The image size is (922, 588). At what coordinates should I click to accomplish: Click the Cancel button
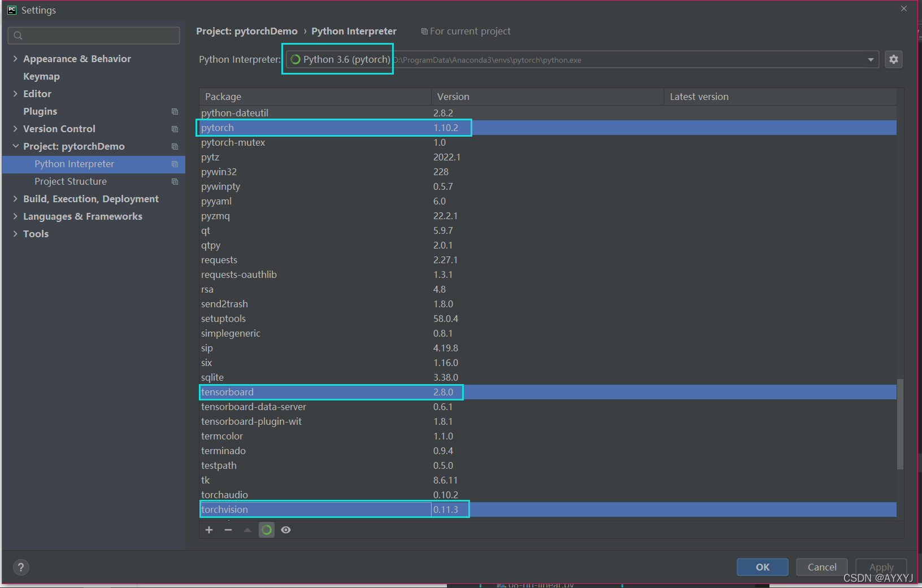tap(821, 567)
